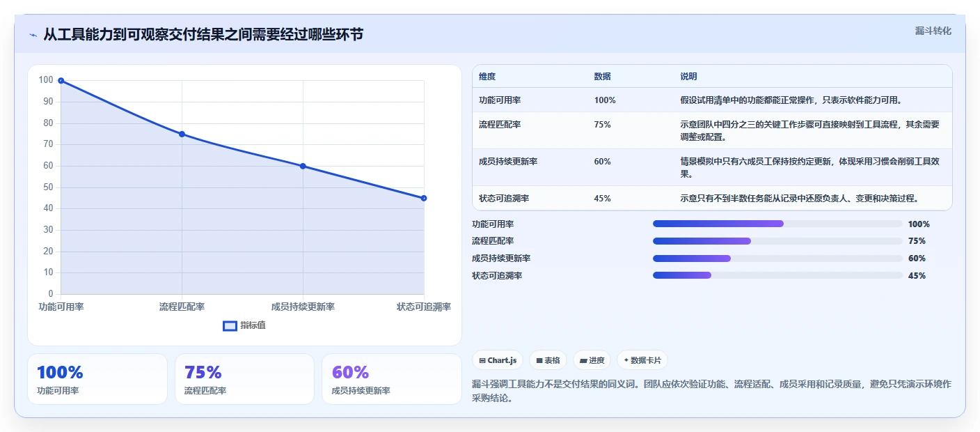Viewport: 980px width, 432px height.
Task: Click the 45% label beside the progress bar
Action: coord(917,275)
